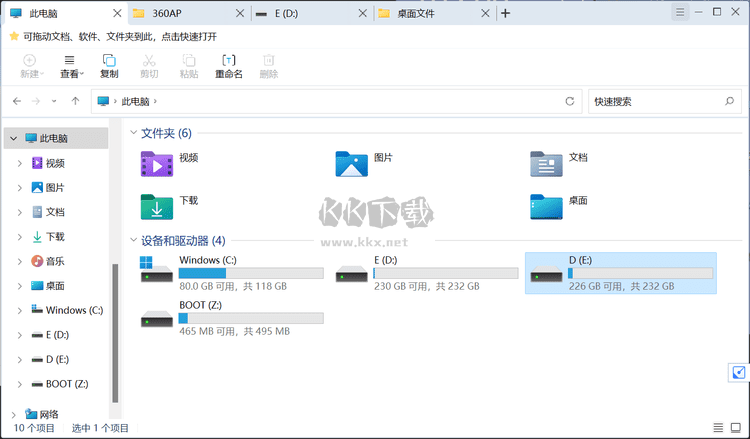Collapse the 设备和驱动器 (4) group
This screenshot has height=439, width=750.
[134, 240]
